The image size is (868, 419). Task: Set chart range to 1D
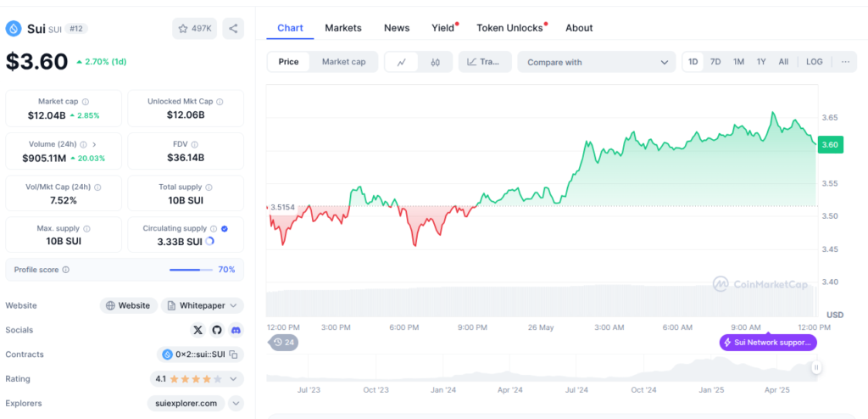coord(693,62)
